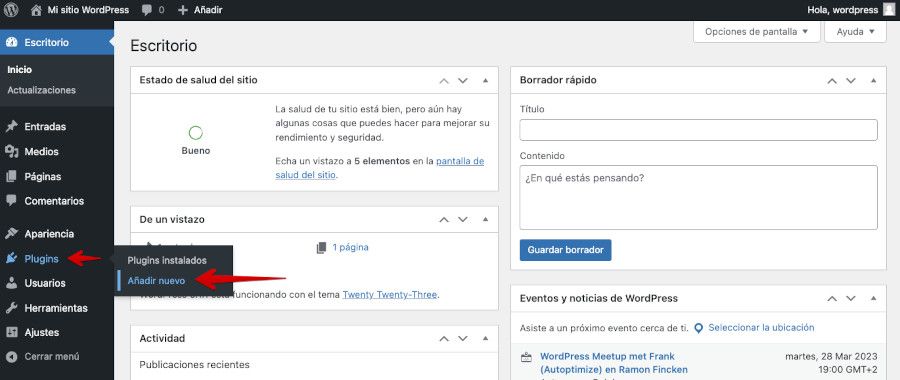This screenshot has width=900, height=380.
Task: Collapse the Estado de salud del sitio panel
Action: 486,80
